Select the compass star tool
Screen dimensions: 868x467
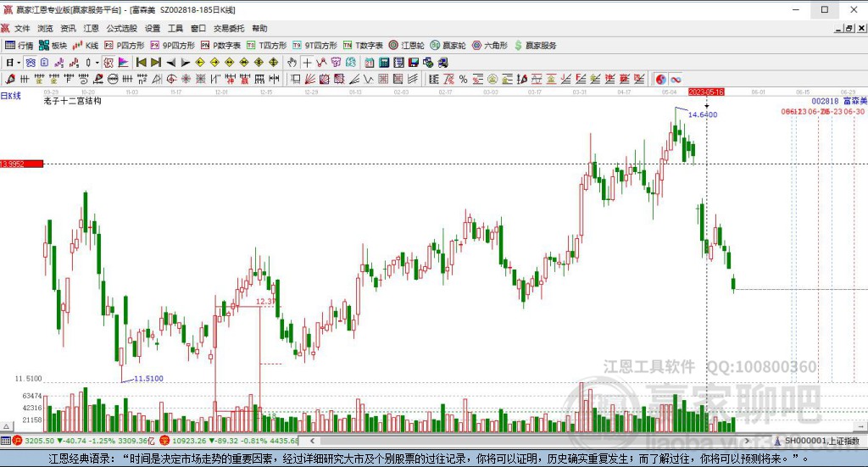pos(186,79)
